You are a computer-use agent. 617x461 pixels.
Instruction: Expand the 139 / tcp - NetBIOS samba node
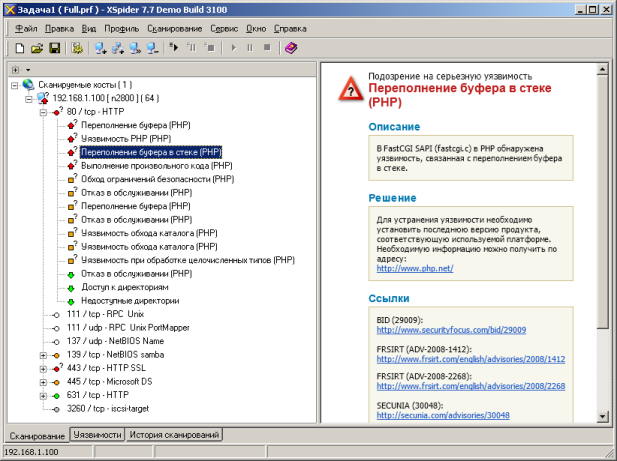pyautogui.click(x=43, y=355)
